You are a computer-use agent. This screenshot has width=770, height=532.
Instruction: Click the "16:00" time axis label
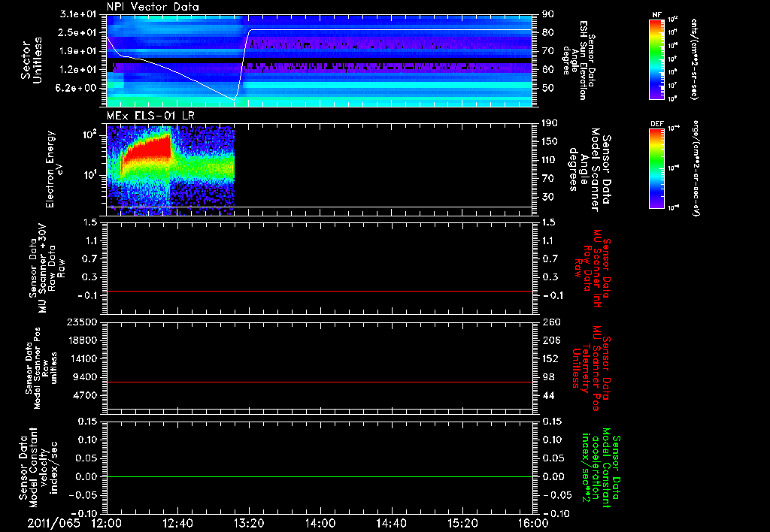coord(533,523)
